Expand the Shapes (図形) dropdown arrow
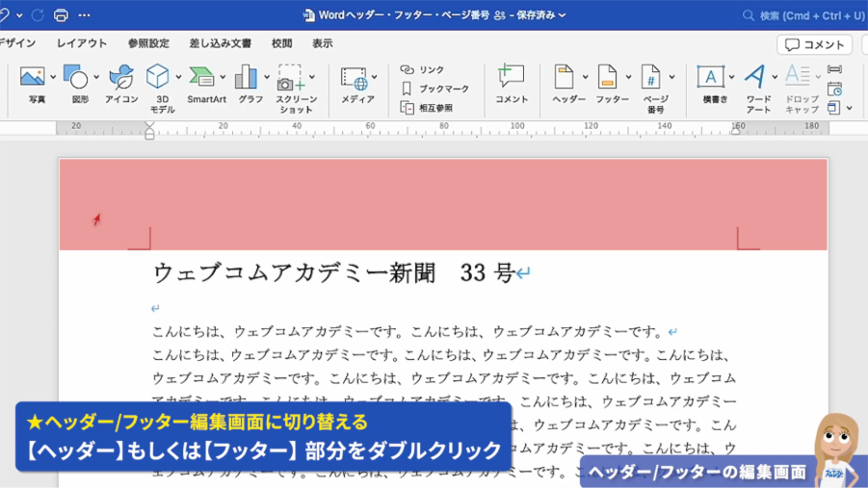Image resolution: width=868 pixels, height=488 pixels. (96, 77)
